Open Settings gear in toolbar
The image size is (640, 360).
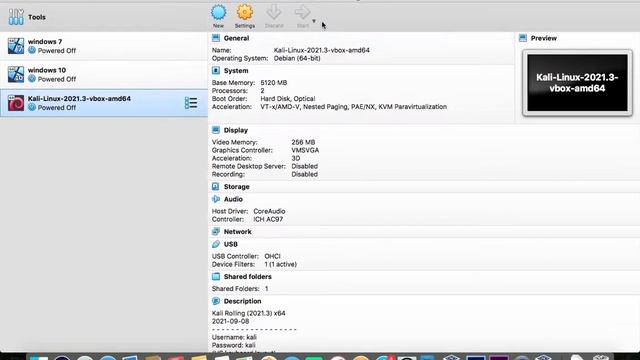244,12
